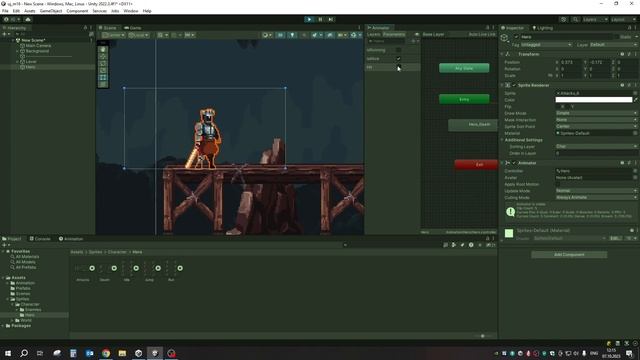This screenshot has width=640, height=360.
Task: Open Sprite Sort Point dropdown
Action: [596, 127]
